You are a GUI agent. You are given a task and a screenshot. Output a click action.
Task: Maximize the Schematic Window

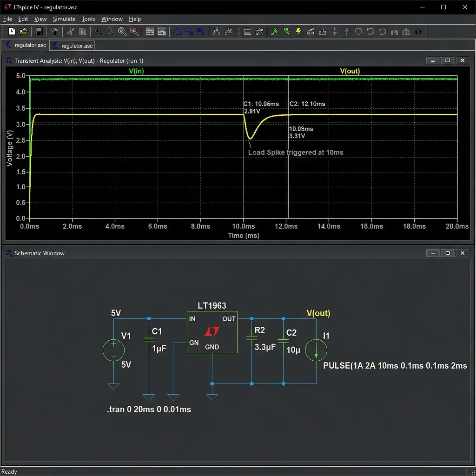[448, 253]
